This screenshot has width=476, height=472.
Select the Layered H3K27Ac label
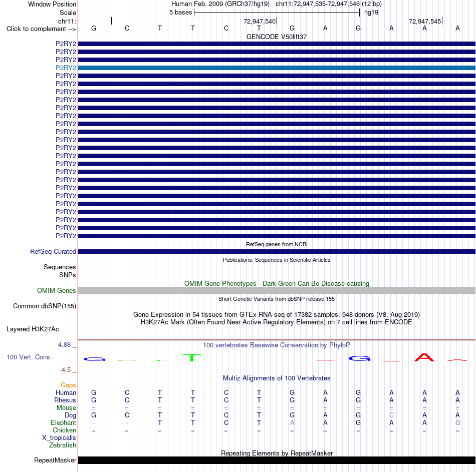point(33,329)
